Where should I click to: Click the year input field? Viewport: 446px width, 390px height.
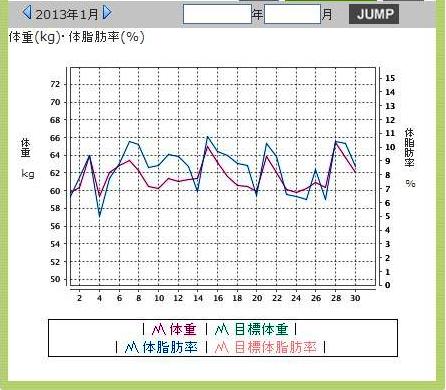click(217, 14)
